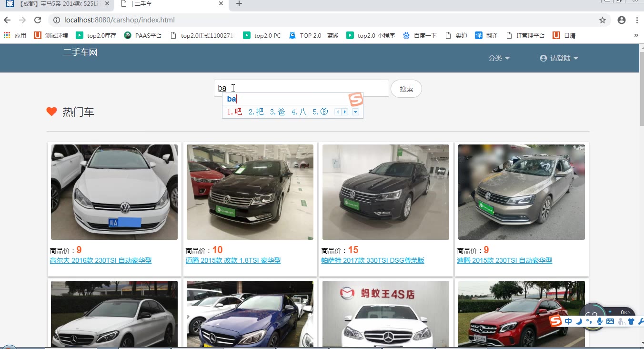
Task: Click the browser back arrow
Action: pyautogui.click(x=7, y=20)
